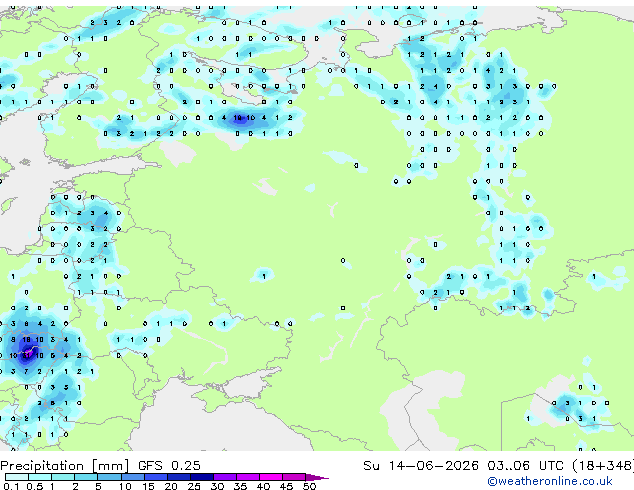Pick the 10–15 mm legend swatch
This screenshot has height=490, width=634.
click(133, 477)
